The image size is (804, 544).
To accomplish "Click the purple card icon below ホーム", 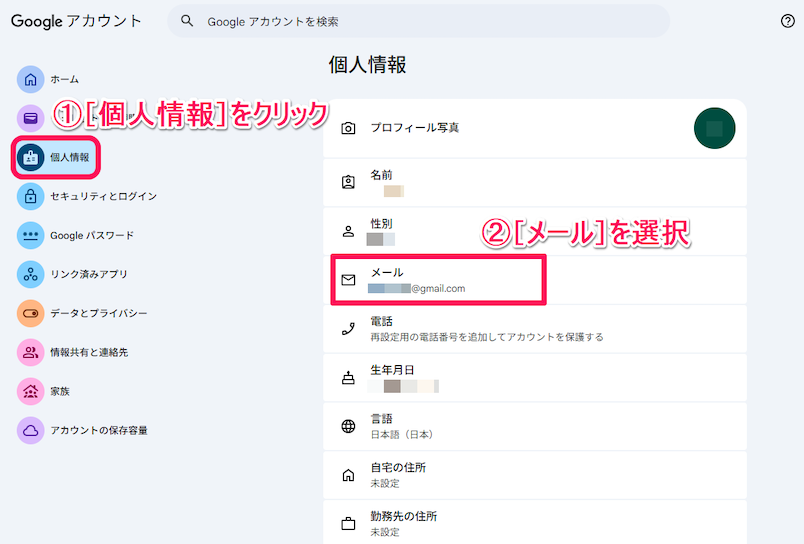I will (x=31, y=118).
